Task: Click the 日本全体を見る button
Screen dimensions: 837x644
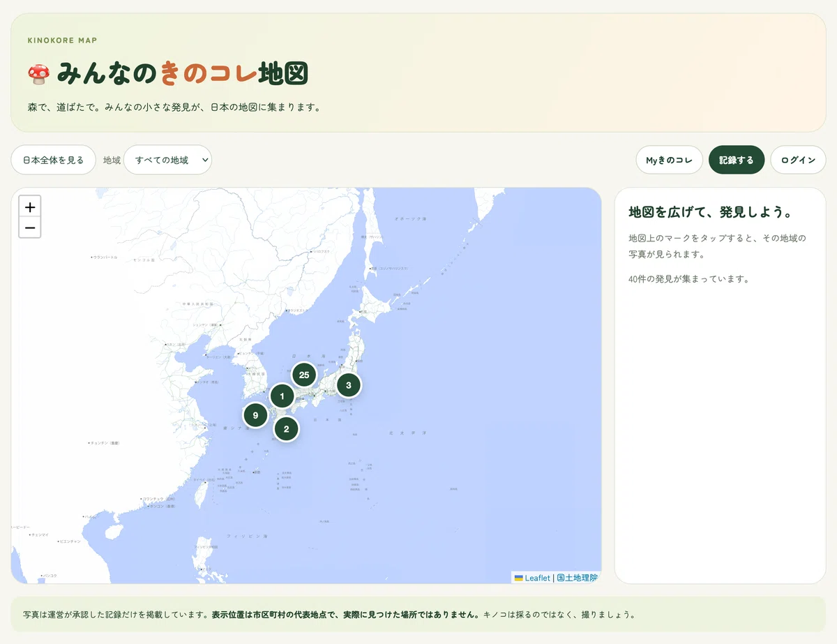Action: coord(54,160)
